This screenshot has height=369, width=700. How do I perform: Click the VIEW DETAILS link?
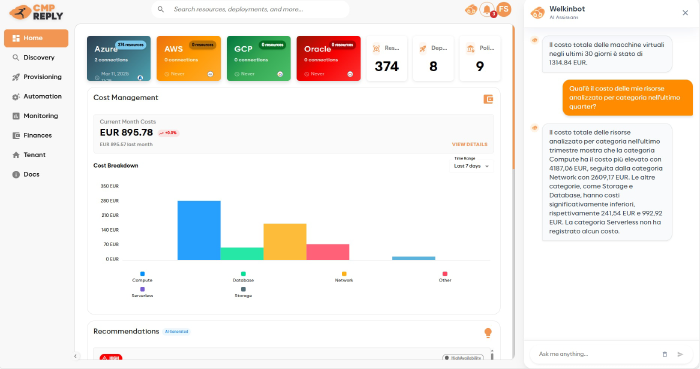470,144
